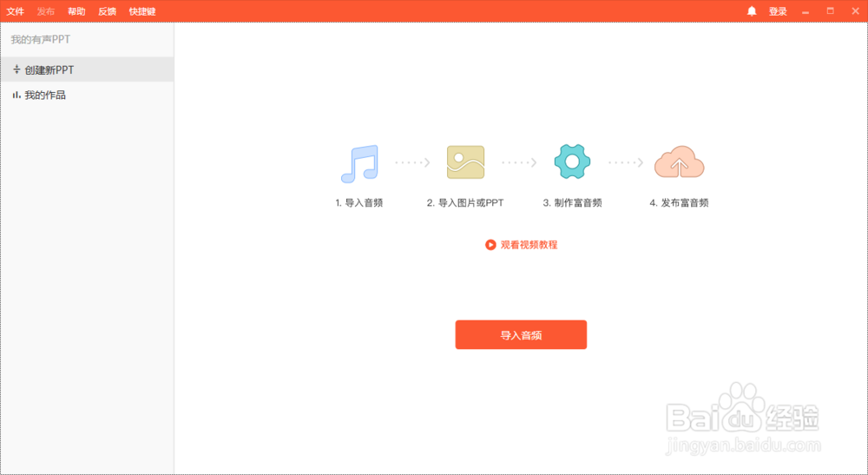Click the 2. 导入图片或PPT step label

[465, 202]
